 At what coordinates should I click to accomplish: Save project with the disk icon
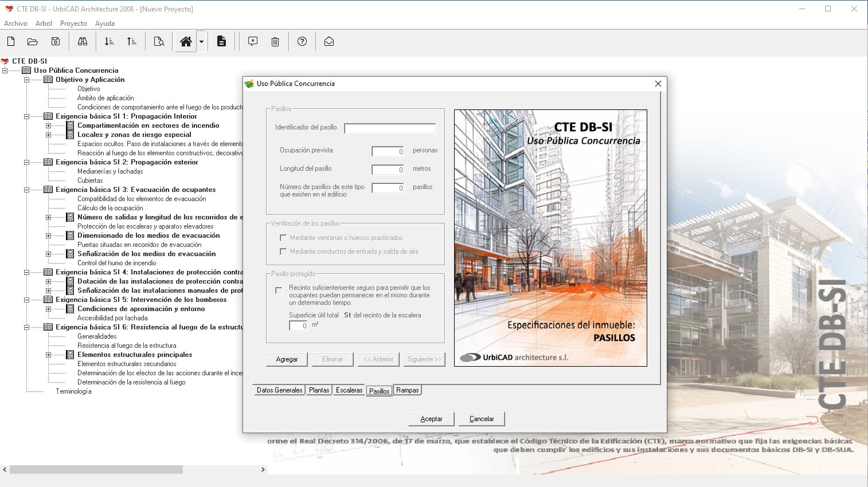[x=56, y=41]
